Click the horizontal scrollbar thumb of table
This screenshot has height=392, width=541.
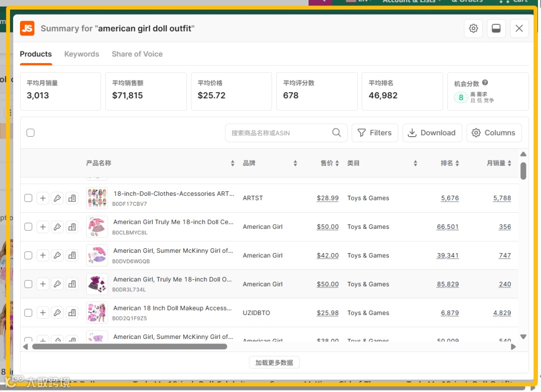(130, 346)
